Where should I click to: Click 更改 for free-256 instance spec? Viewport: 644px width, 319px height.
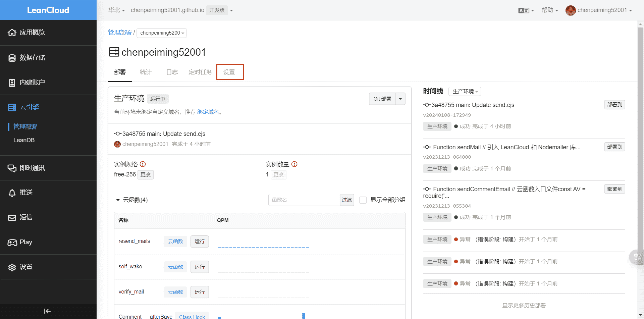click(x=146, y=175)
